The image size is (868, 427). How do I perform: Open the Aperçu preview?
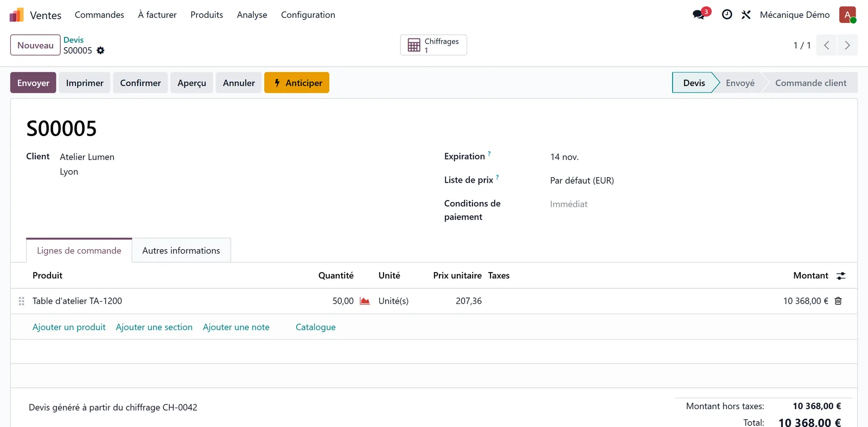(x=192, y=82)
